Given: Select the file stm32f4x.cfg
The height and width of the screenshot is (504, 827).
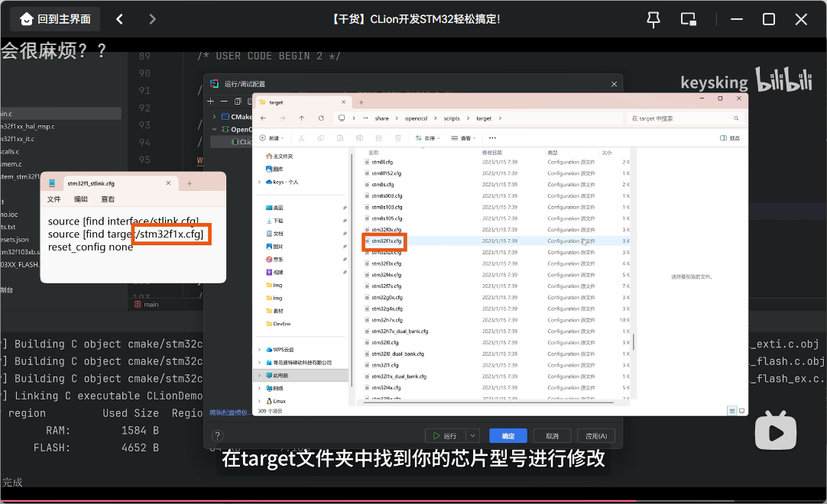Looking at the screenshot, I should [x=386, y=275].
